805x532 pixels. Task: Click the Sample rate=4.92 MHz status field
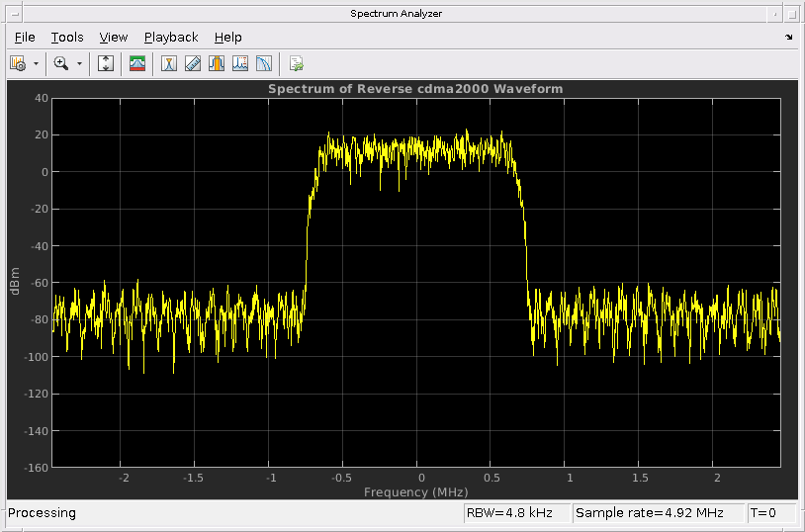(x=659, y=513)
